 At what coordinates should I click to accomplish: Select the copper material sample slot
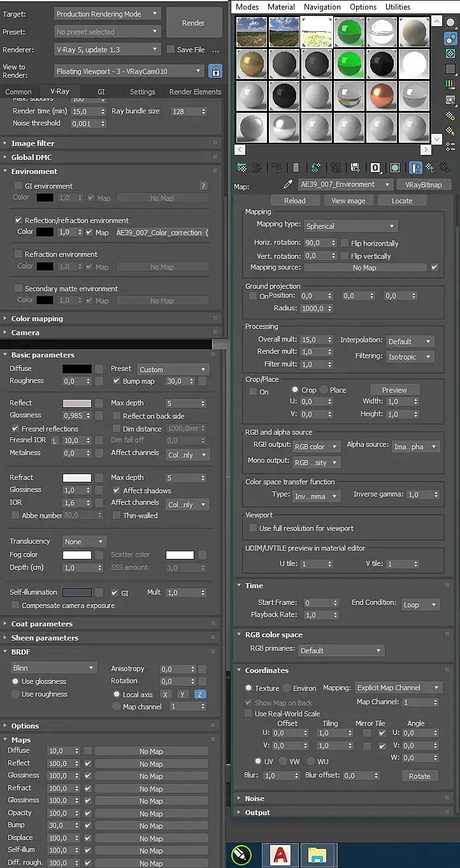click(381, 96)
